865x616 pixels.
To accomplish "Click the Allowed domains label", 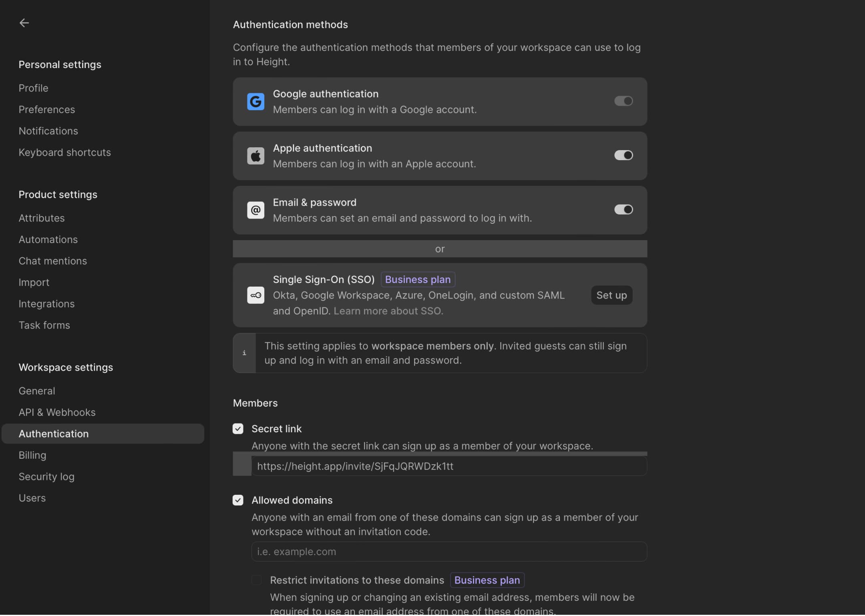I will click(x=292, y=501).
